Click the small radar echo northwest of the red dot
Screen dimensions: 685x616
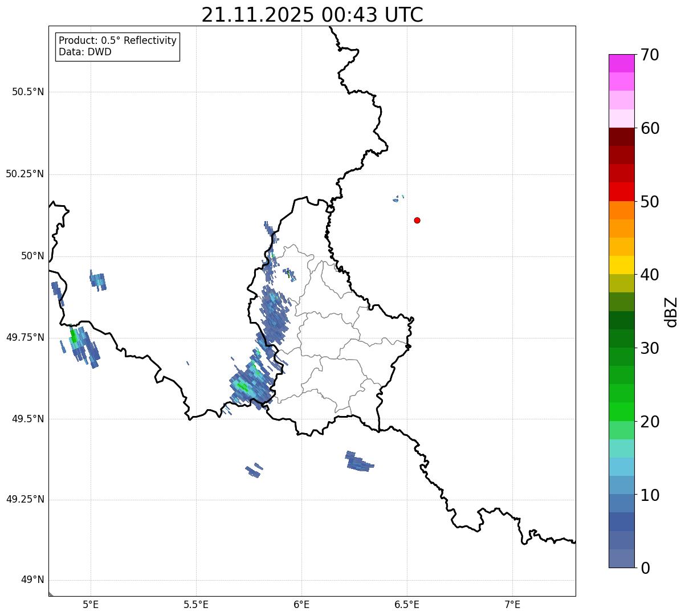click(398, 198)
